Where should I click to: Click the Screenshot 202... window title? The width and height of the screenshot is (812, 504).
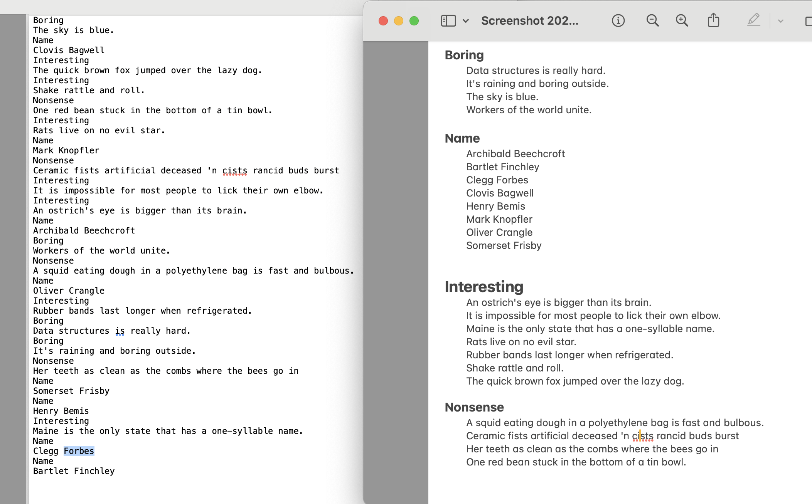pyautogui.click(x=529, y=21)
